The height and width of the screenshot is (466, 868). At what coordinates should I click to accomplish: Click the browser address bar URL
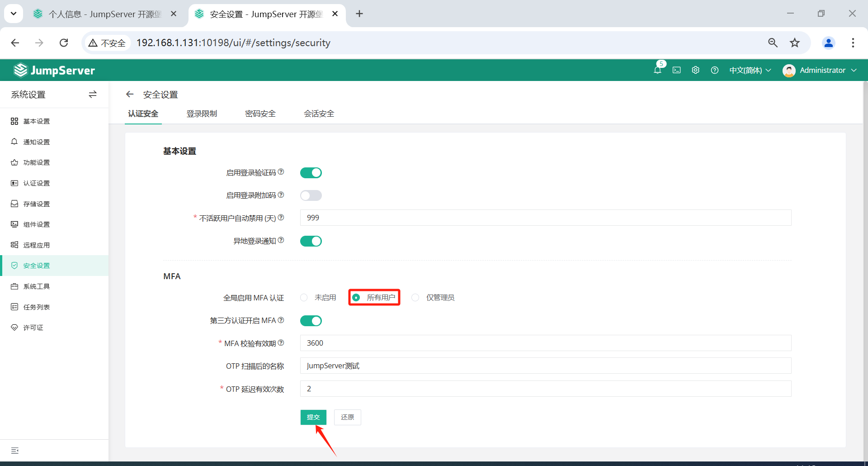[x=233, y=43]
